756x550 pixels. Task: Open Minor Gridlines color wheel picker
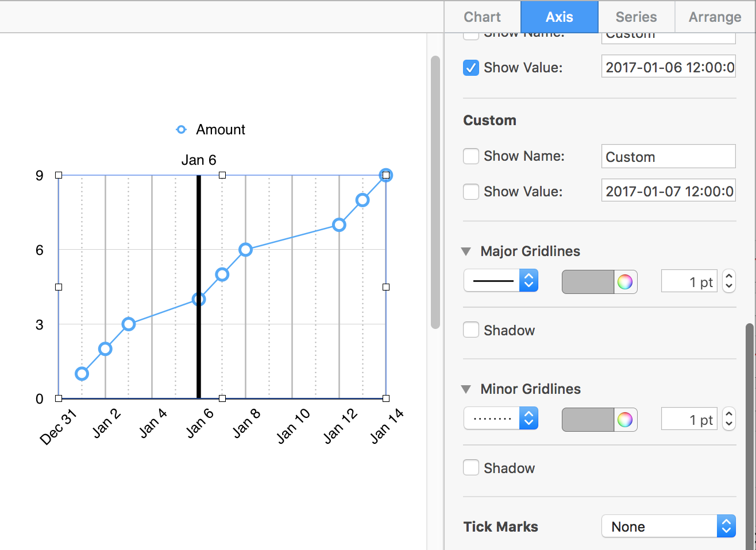tap(625, 420)
